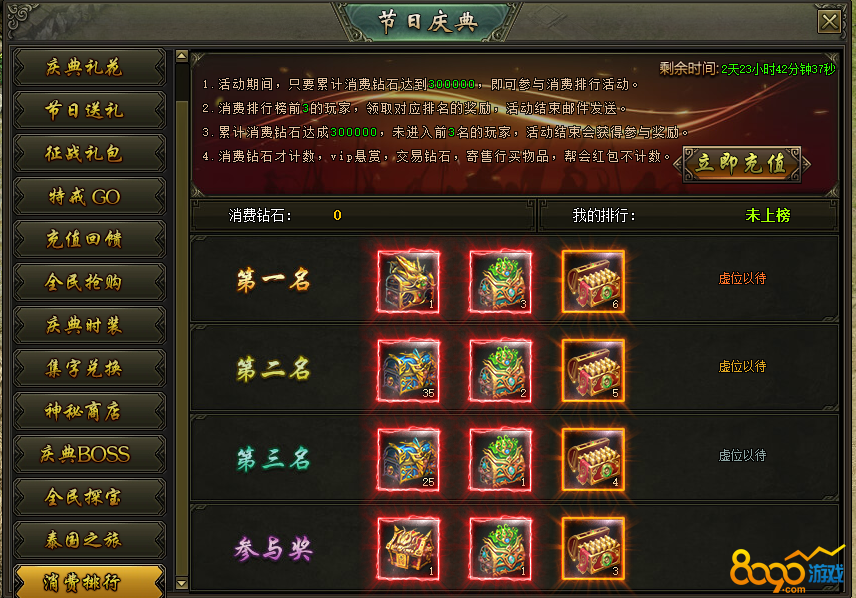Click first place gold ingot chest with 6
Image resolution: width=856 pixels, height=598 pixels.
[593, 281]
